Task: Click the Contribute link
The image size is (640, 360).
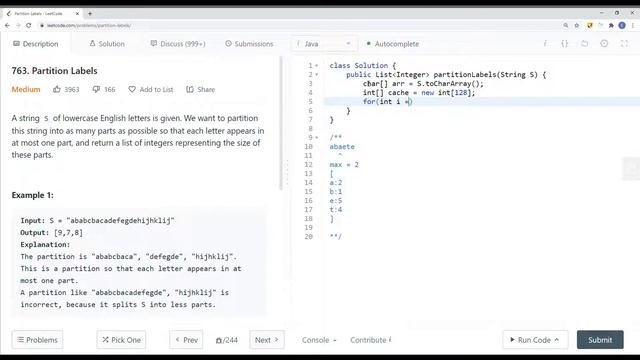Action: click(x=371, y=340)
